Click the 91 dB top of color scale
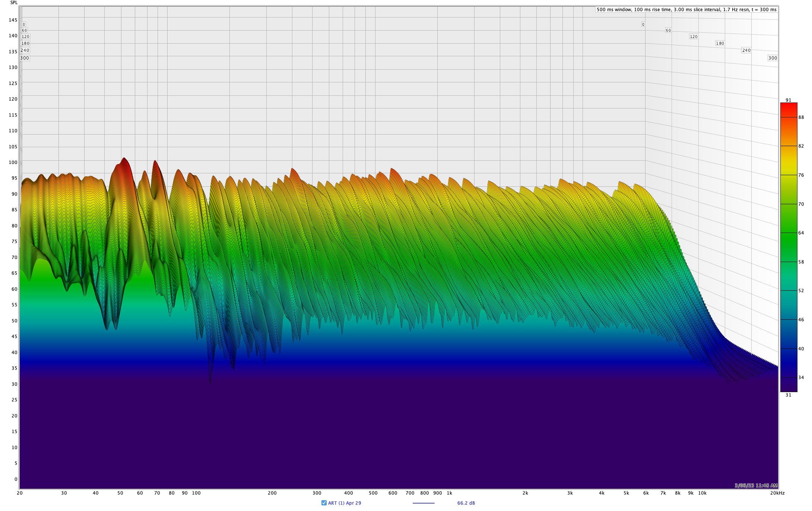This screenshot has width=812, height=511. click(x=788, y=100)
